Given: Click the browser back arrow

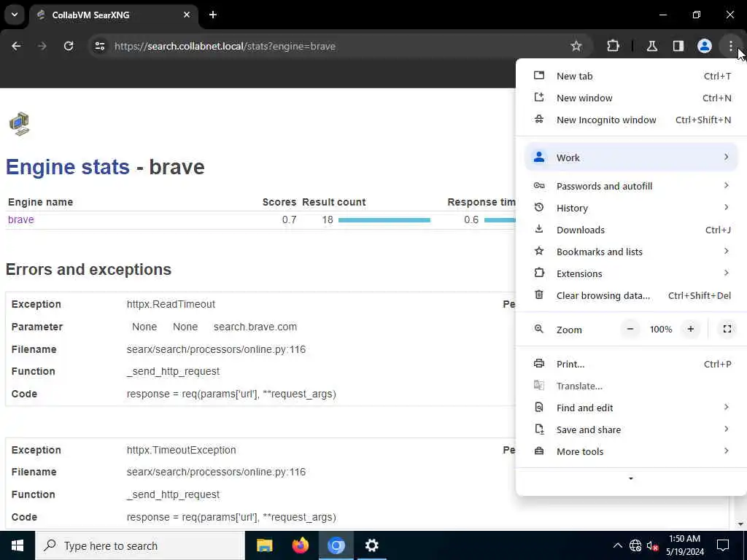Looking at the screenshot, I should click(x=16, y=46).
